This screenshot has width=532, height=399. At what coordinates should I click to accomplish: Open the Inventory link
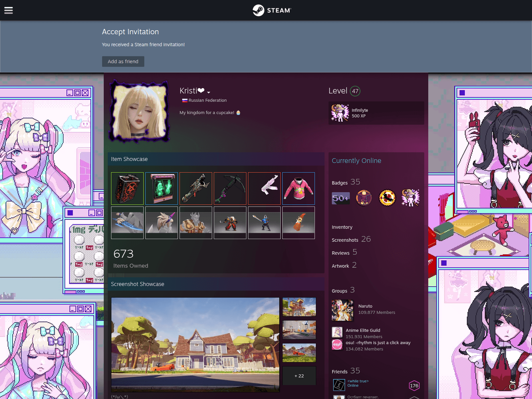pyautogui.click(x=342, y=227)
